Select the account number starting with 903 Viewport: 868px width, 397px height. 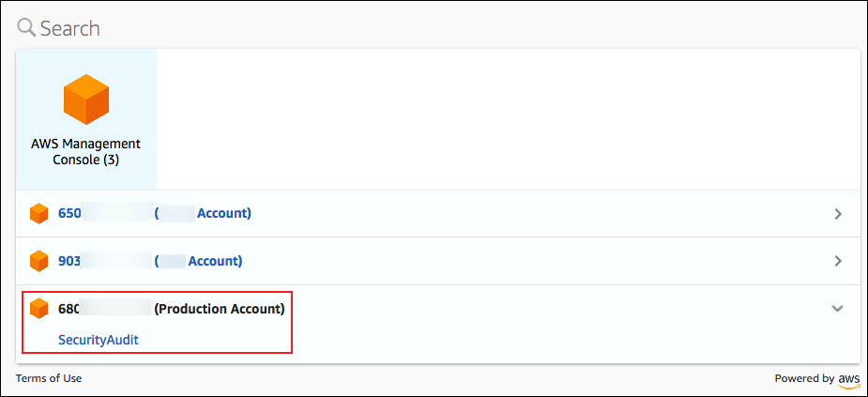[x=70, y=260]
